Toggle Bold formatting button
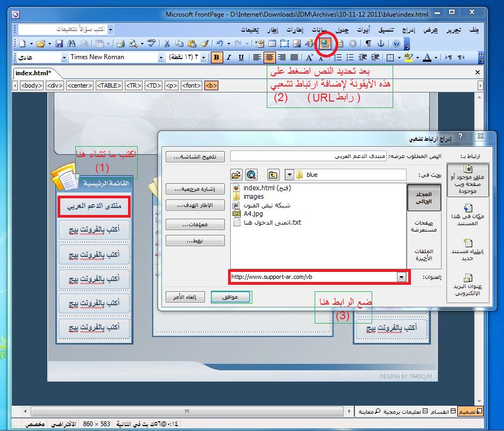Screen dimensions: 504x431 (x=217, y=58)
